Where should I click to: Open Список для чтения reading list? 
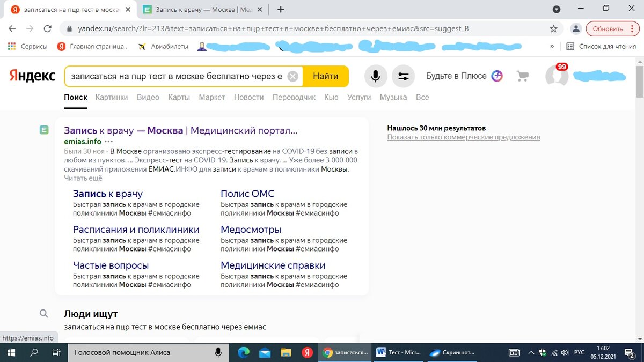pyautogui.click(x=601, y=47)
